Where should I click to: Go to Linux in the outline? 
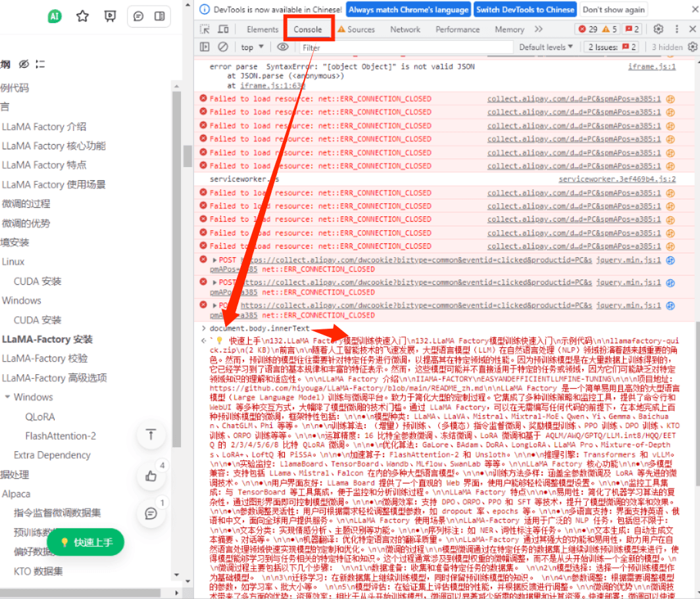point(13,262)
